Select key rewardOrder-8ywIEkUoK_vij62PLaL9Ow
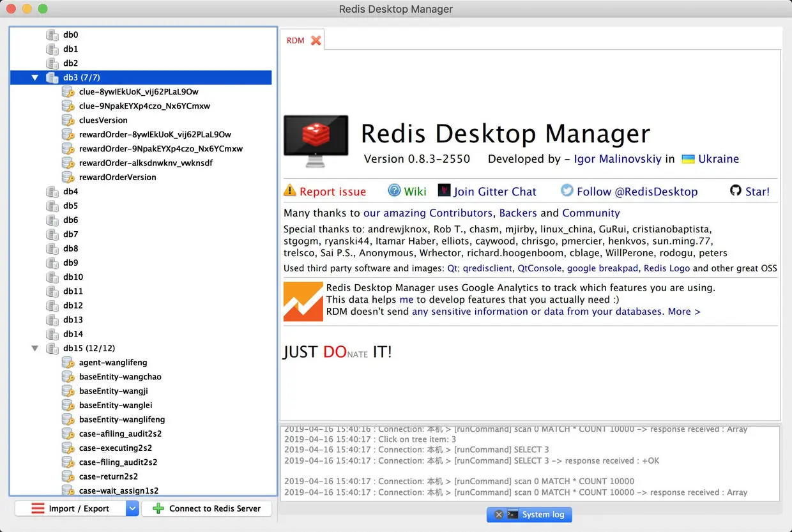 click(155, 135)
